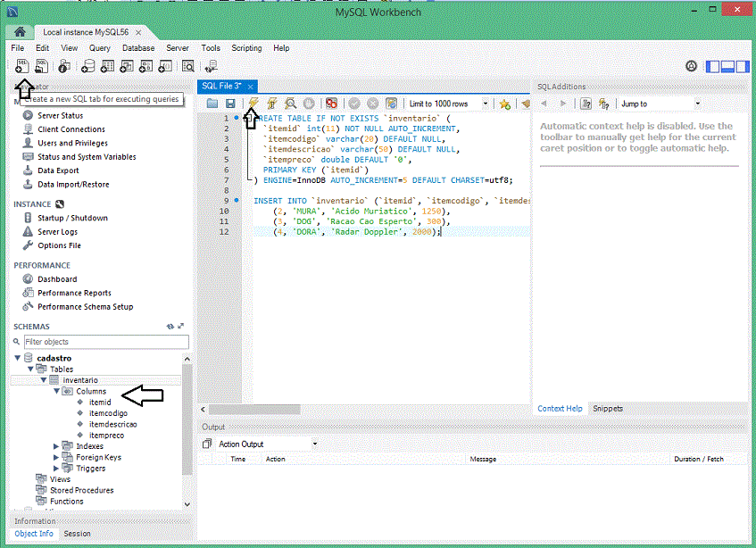Screen dimensions: 756x548
Task: Expand the Indexes tree node
Action: (x=56, y=446)
